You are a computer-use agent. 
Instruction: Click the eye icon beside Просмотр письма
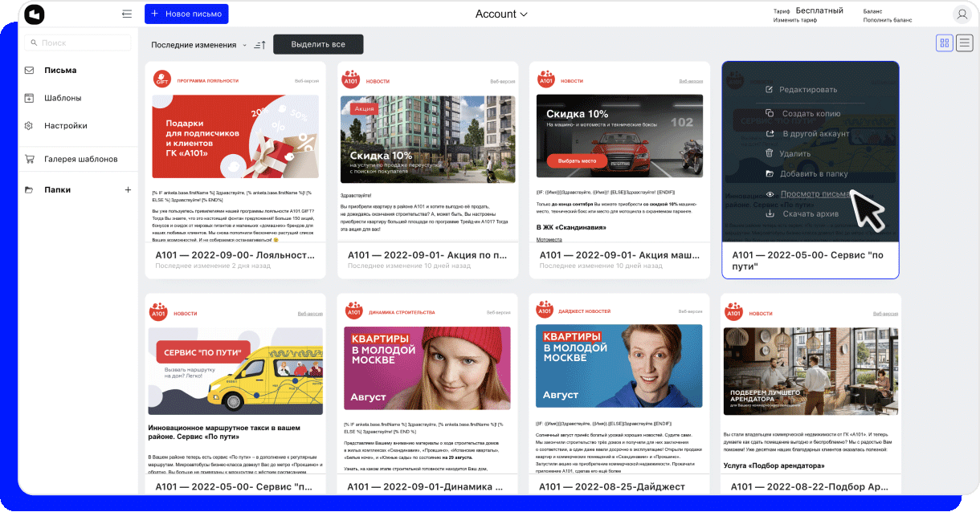pos(770,193)
